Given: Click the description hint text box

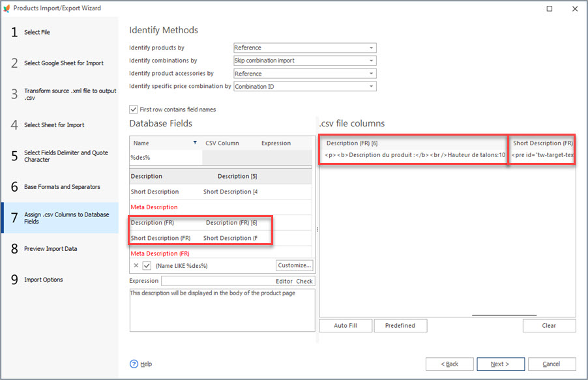Looking at the screenshot, I should [x=222, y=310].
